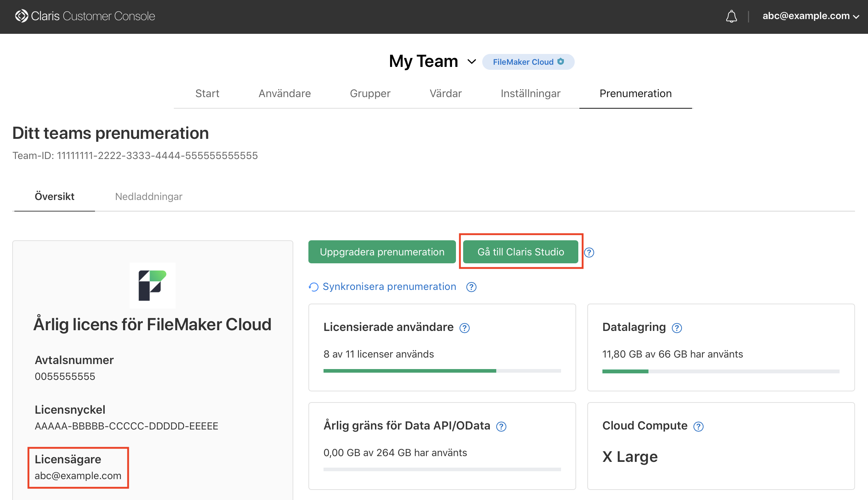The height and width of the screenshot is (500, 868).
Task: Click help icon next to Claris Studio button
Action: point(589,253)
